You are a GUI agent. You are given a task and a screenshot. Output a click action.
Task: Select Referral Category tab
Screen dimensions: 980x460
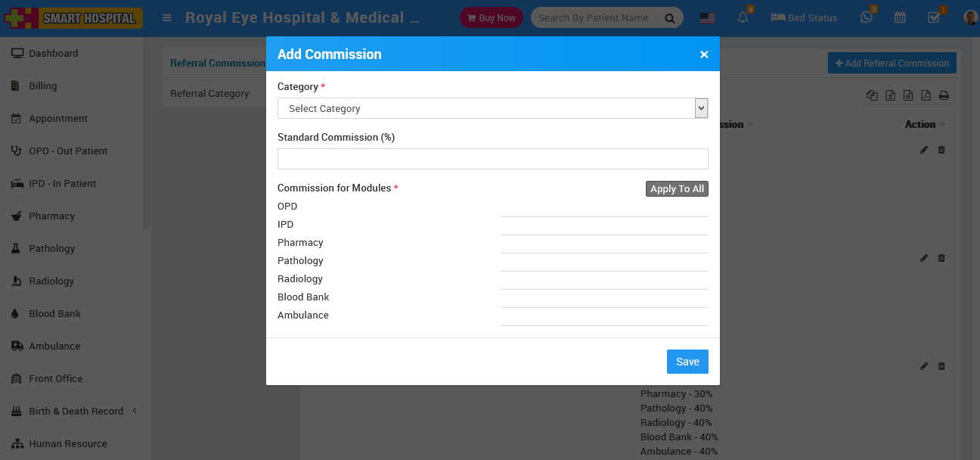(209, 93)
